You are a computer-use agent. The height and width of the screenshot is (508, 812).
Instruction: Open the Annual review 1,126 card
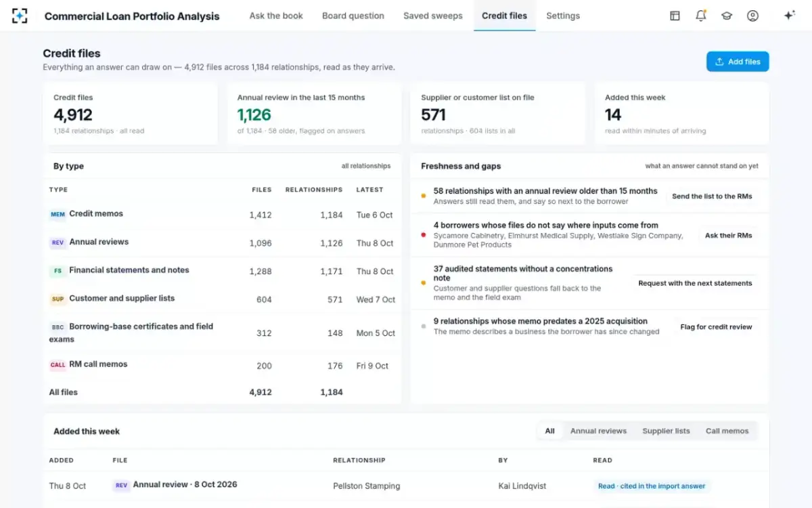tap(314, 114)
